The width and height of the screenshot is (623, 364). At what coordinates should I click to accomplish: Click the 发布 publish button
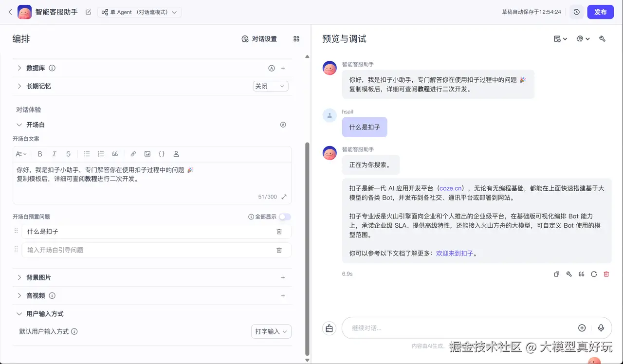[x=601, y=12]
